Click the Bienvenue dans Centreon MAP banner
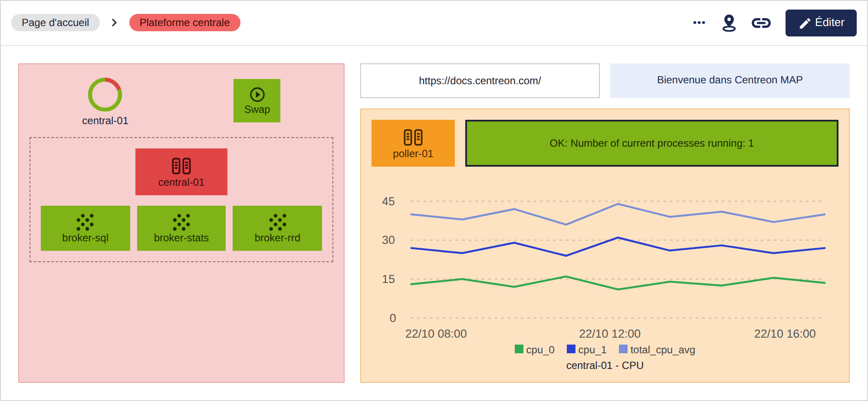868x401 pixels. click(x=730, y=80)
